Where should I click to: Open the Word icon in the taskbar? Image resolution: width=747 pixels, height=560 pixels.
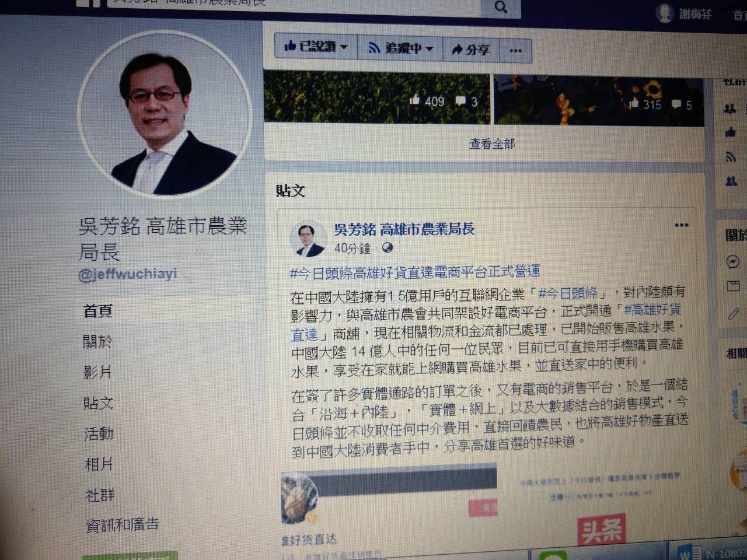coord(688,551)
